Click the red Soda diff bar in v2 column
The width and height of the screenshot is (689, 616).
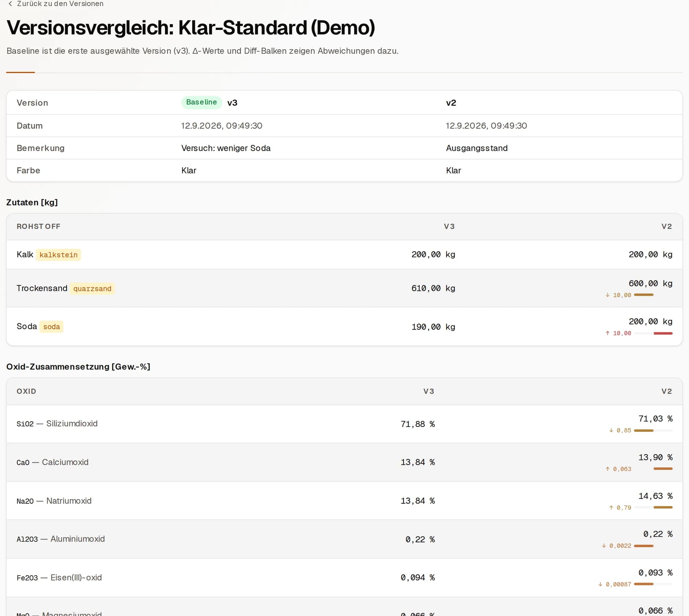(653, 333)
